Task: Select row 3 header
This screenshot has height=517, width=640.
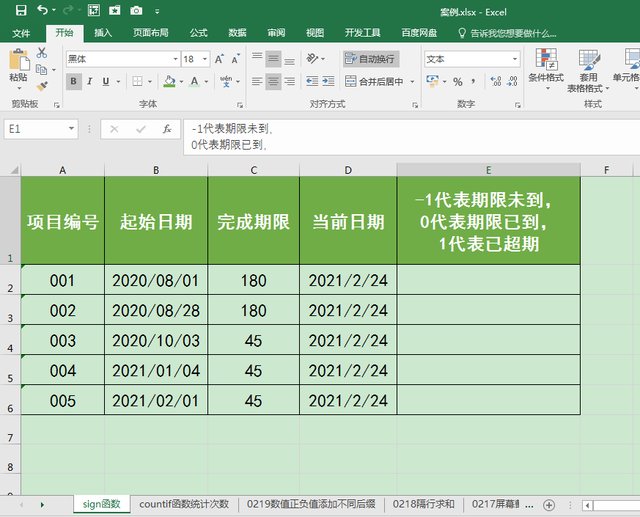Action: pos(10,310)
